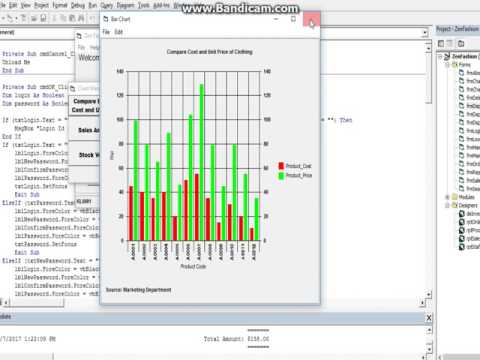Click the 'Source: Marketing Department' footnote

139,290
